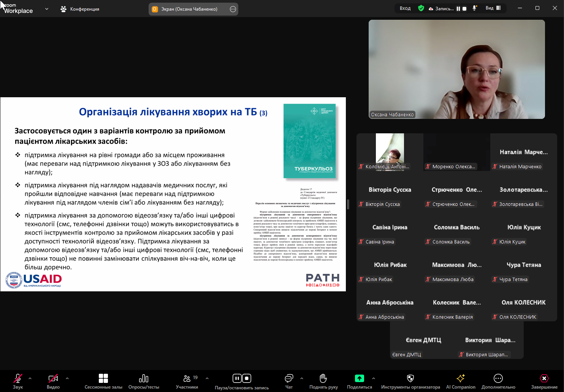The width and height of the screenshot is (564, 392).
Task: Expand the video options arrow next to Видео
Action: [x=67, y=378]
